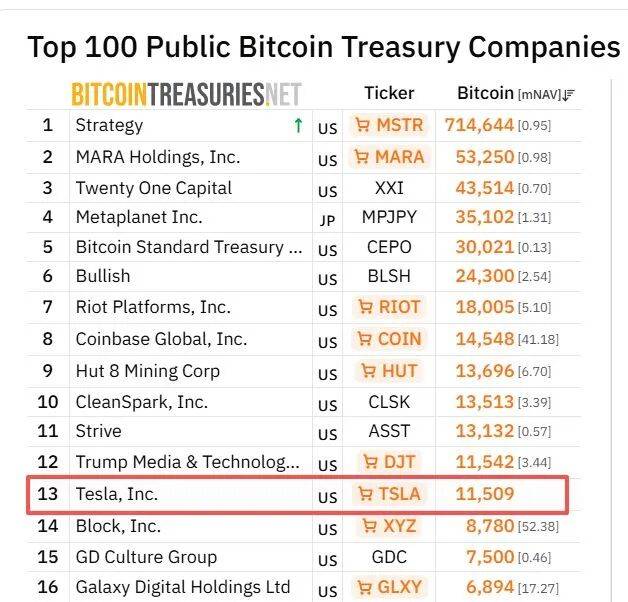Click the cart icon beside DJT ticker
628x602 pixels.
point(371,462)
